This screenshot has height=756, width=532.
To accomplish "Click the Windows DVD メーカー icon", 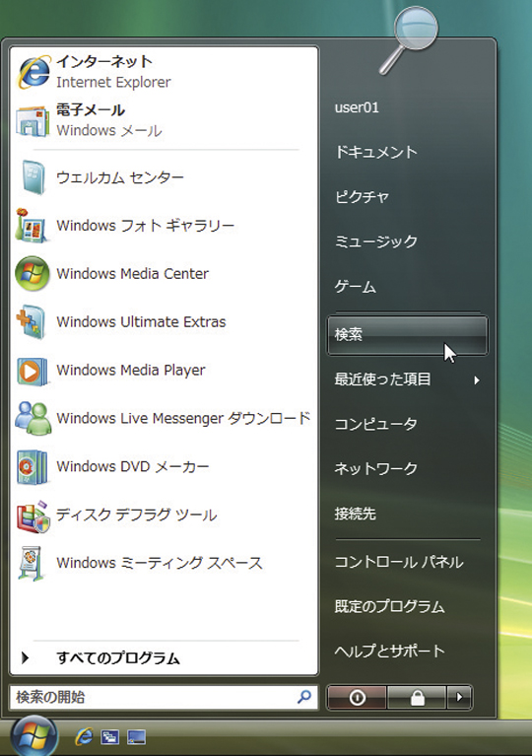I will (x=32, y=467).
